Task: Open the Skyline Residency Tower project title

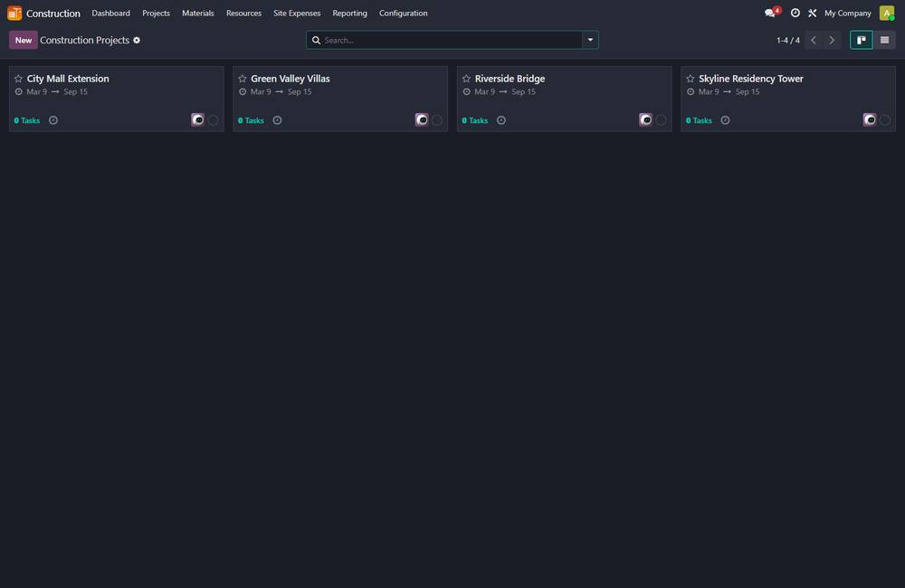Action: pyautogui.click(x=751, y=79)
